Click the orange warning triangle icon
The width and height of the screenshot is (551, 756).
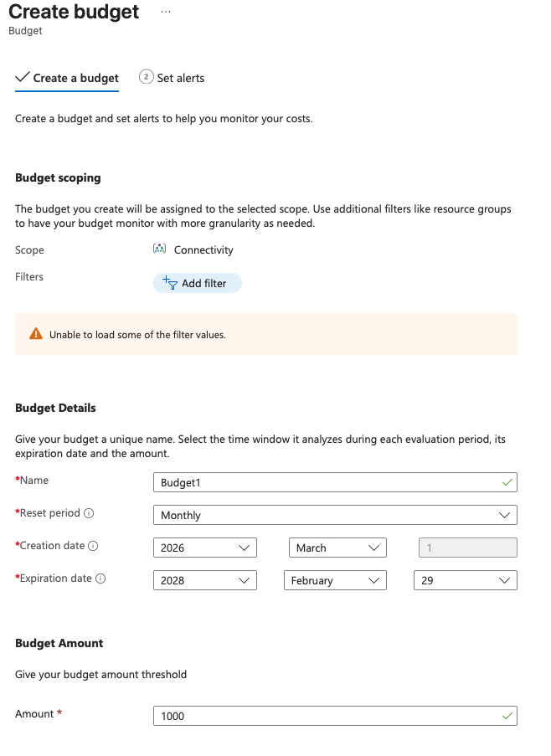coord(35,334)
